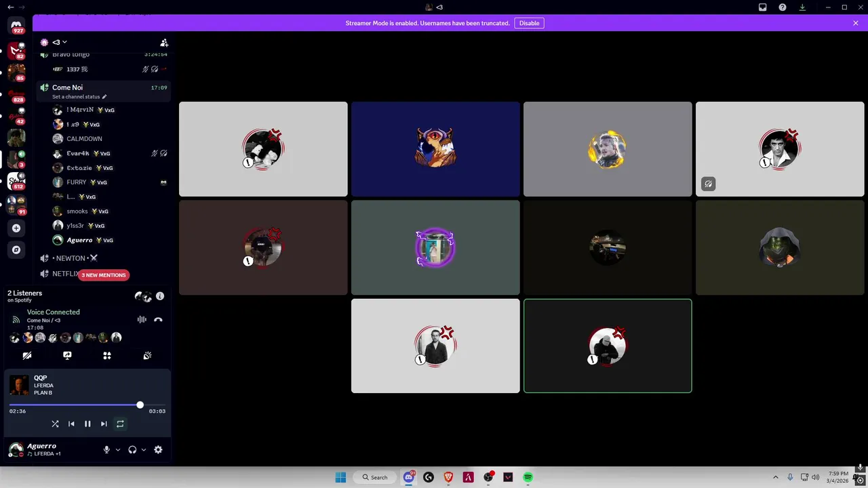
Task: Deafen with headphones button
Action: tap(132, 449)
